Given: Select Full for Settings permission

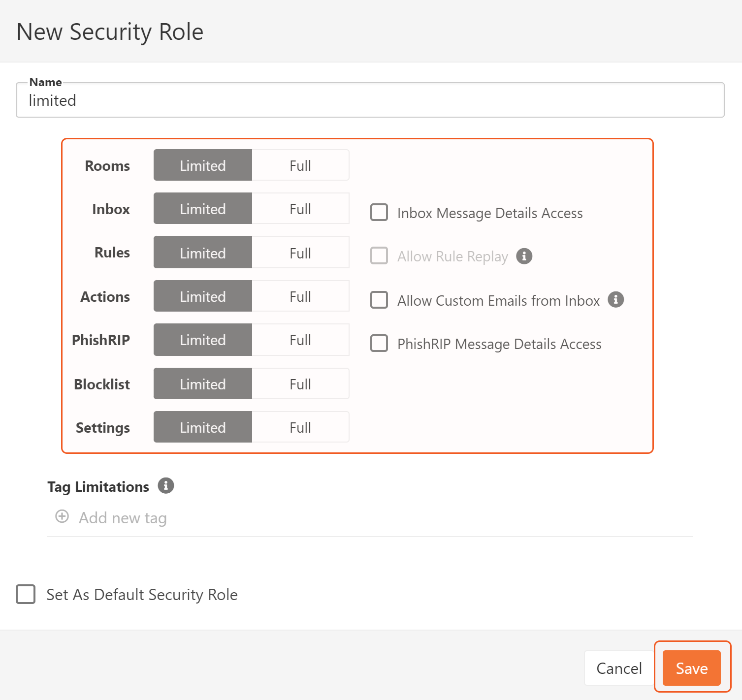Looking at the screenshot, I should 300,427.
